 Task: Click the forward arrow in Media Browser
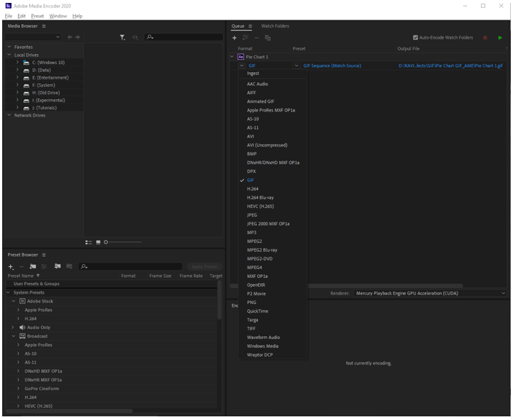[x=77, y=37]
